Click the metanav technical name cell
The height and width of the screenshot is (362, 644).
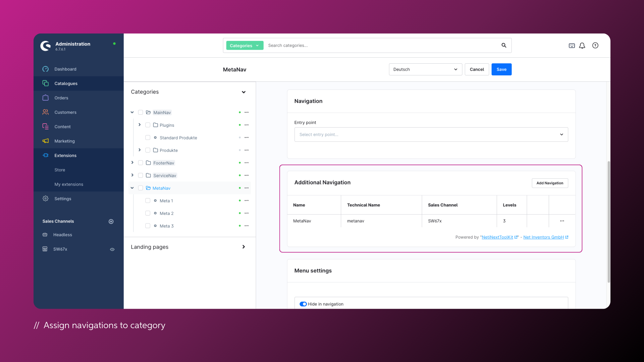click(381, 221)
